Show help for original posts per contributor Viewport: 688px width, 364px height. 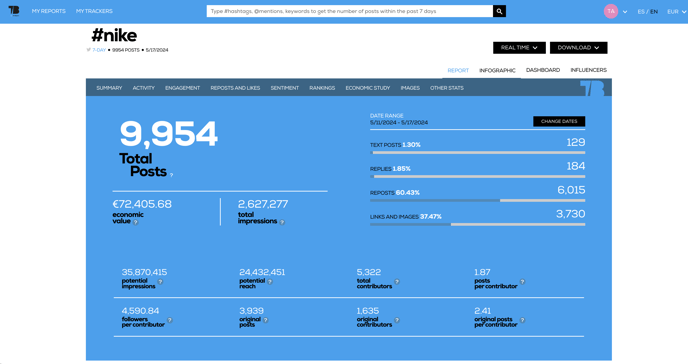pos(523,320)
